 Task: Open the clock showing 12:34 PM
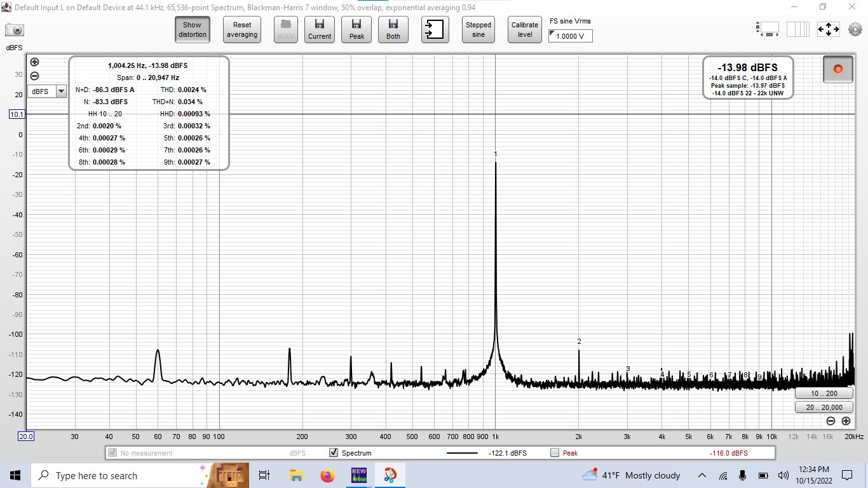(814, 475)
